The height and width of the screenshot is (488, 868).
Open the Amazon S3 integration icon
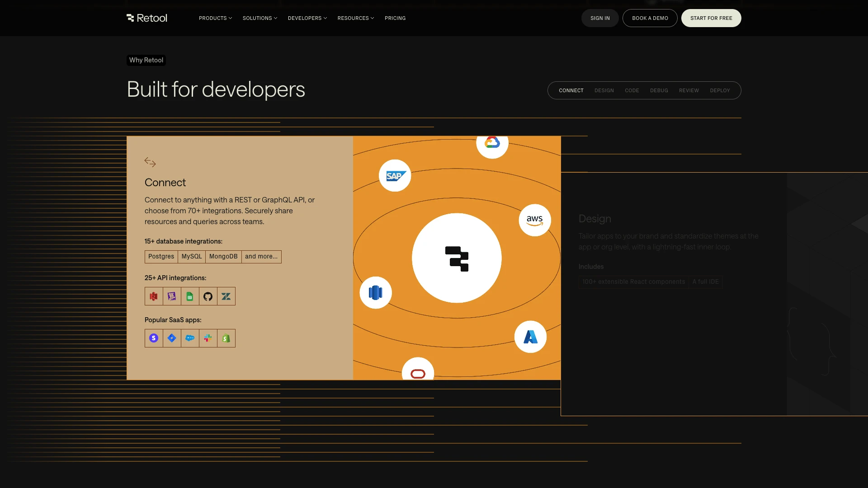[x=154, y=296]
